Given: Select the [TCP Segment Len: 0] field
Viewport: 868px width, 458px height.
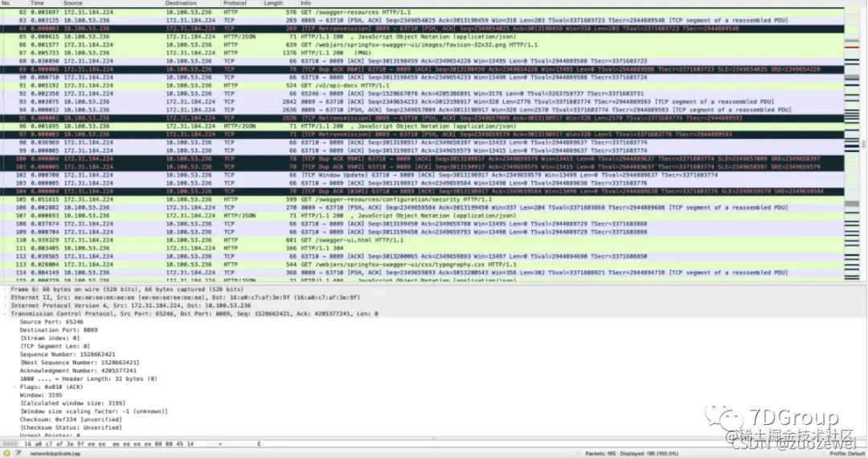Looking at the screenshot, I should pos(55,346).
